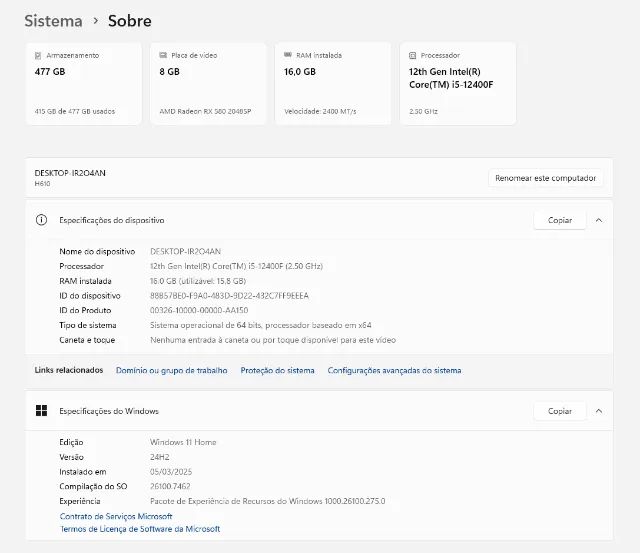Viewport: 640px width, 553px height.
Task: Copy the Windows specifications
Action: point(560,411)
